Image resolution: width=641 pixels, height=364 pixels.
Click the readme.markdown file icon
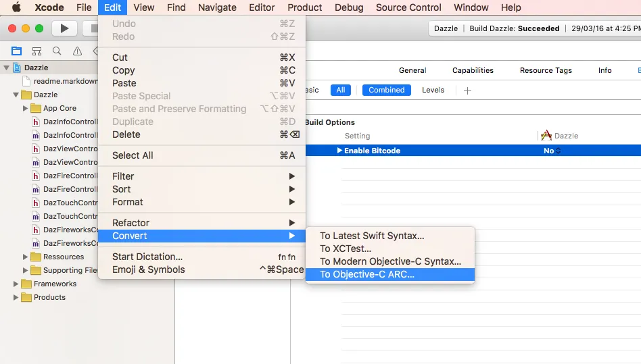pyautogui.click(x=26, y=81)
